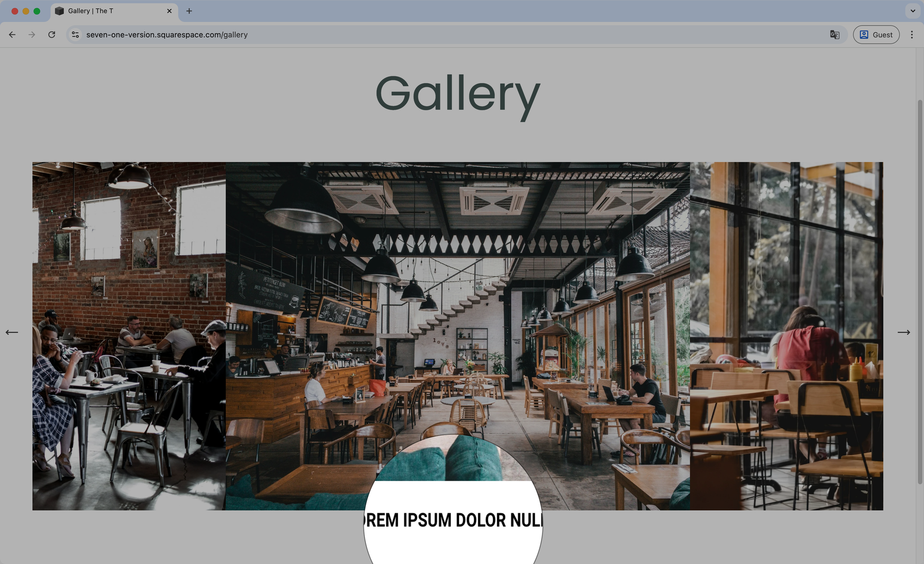924x564 pixels.
Task: Advance gallery with right arrow
Action: [903, 332]
